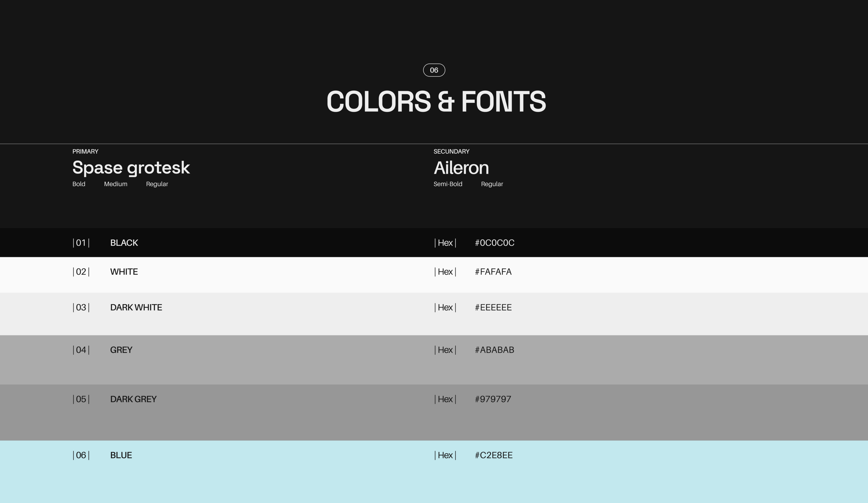Select the DARK GREY color name

point(133,399)
